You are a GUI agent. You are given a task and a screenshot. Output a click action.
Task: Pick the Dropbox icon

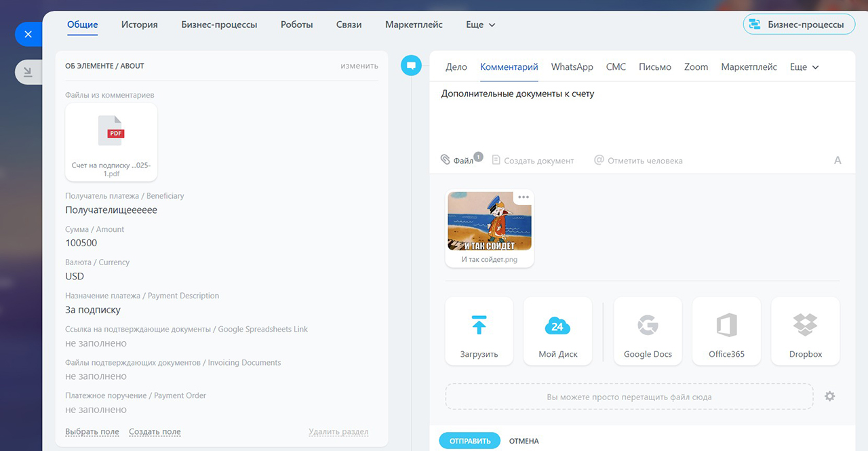805,326
